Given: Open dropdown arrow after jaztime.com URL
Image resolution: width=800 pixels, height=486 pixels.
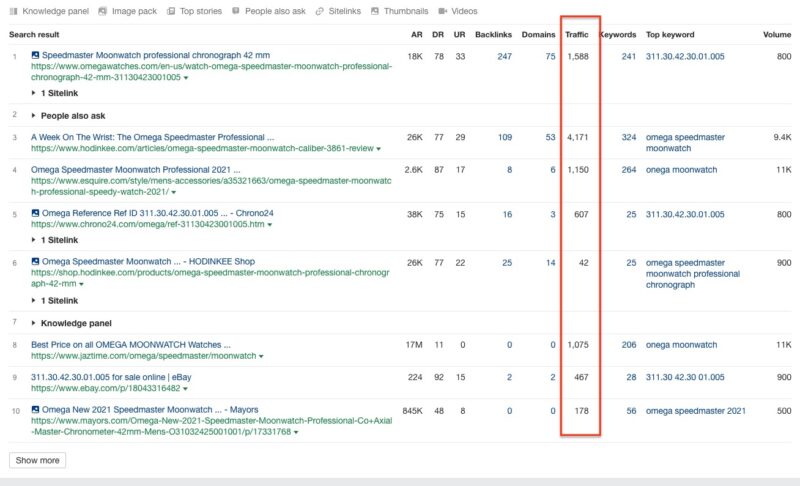Looking at the screenshot, I should [x=261, y=356].
